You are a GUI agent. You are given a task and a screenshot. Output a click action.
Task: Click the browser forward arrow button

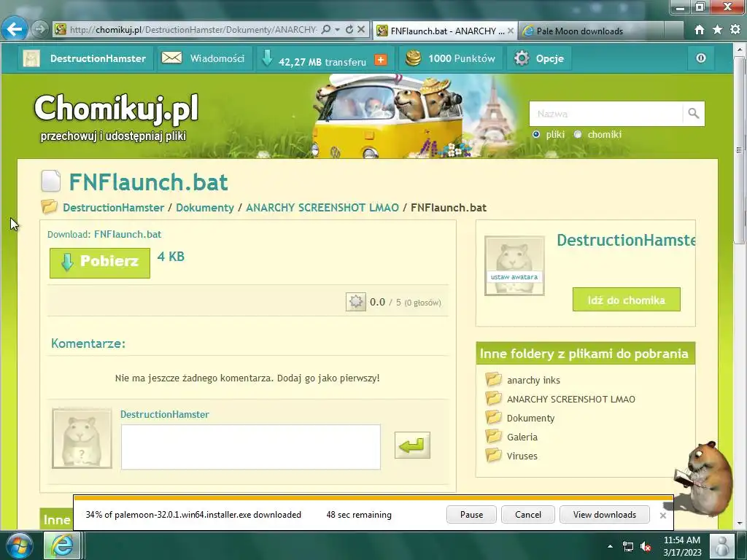click(40, 29)
